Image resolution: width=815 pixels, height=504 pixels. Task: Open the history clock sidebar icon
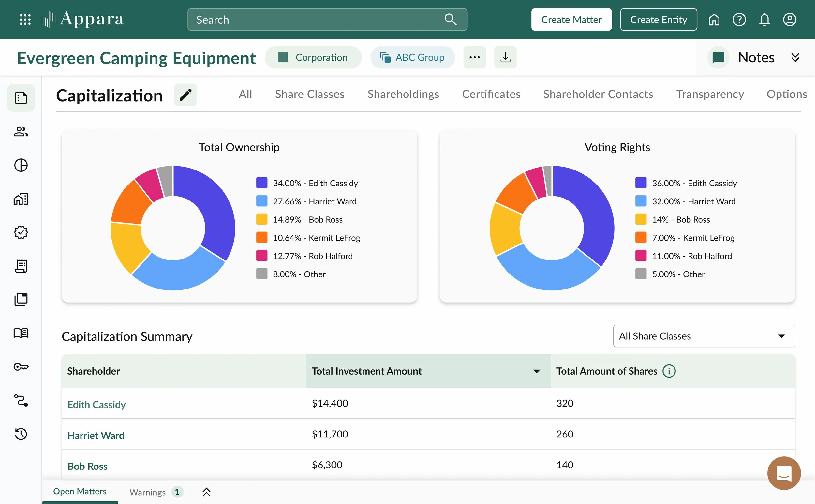pos(21,434)
